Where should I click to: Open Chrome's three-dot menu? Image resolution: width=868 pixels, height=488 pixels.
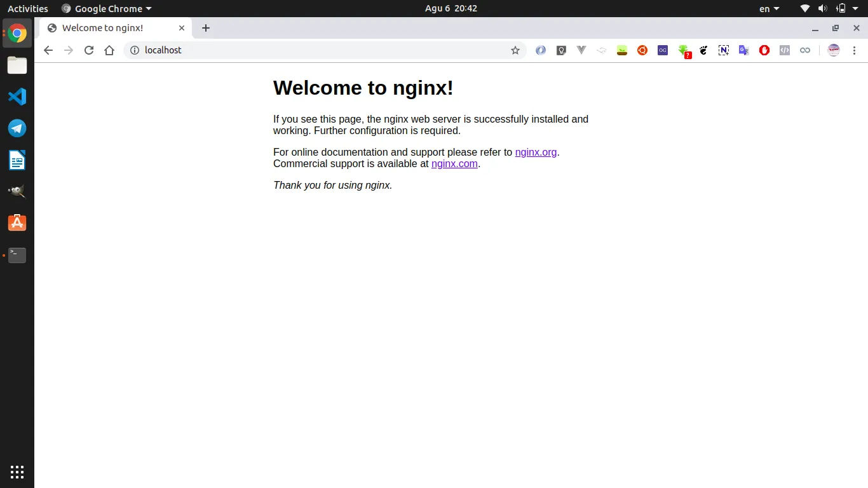tap(854, 50)
